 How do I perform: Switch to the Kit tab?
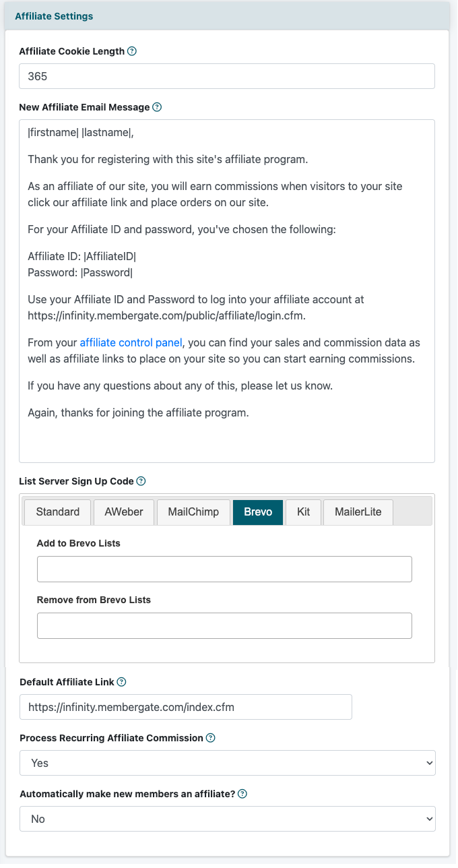[x=303, y=512]
